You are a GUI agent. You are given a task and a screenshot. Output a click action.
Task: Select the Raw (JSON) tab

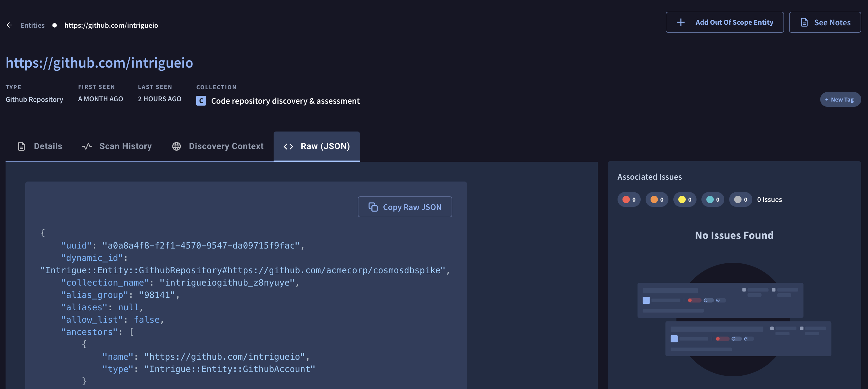click(317, 146)
